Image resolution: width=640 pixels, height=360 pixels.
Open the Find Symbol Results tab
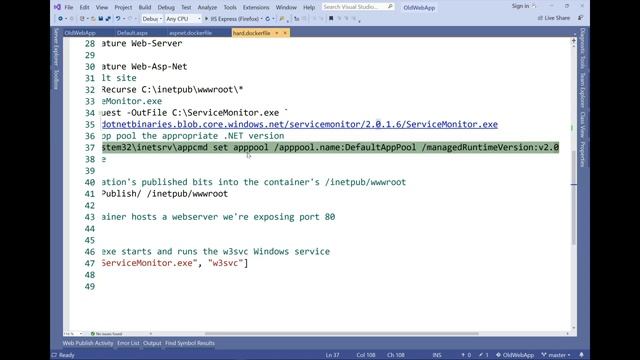point(190,343)
